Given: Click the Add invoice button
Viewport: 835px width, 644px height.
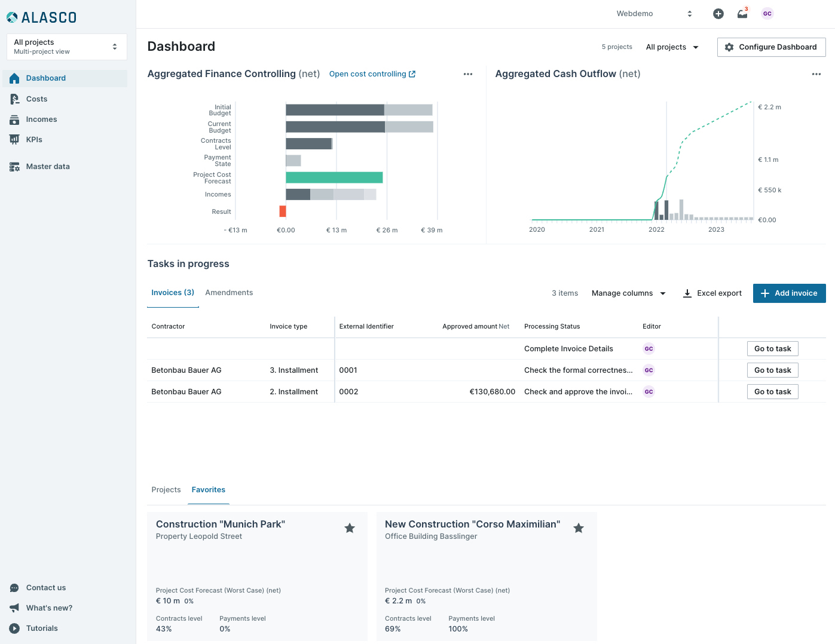Looking at the screenshot, I should click(789, 293).
